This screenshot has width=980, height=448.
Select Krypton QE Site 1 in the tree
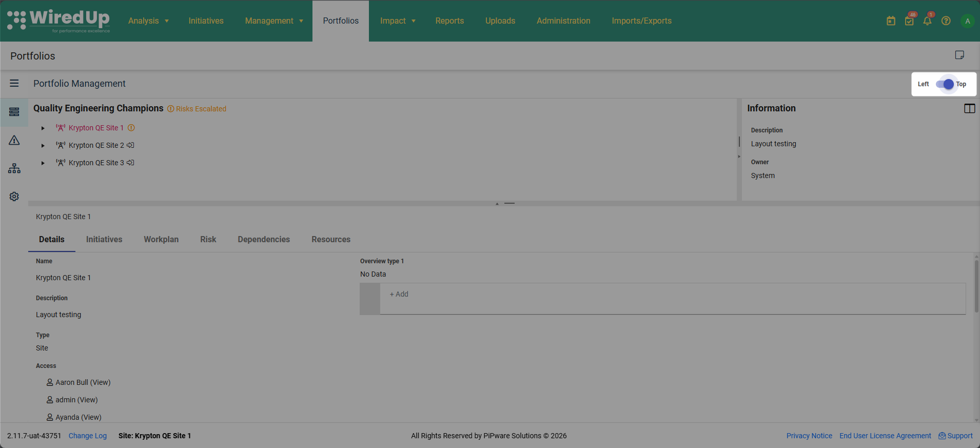point(96,128)
